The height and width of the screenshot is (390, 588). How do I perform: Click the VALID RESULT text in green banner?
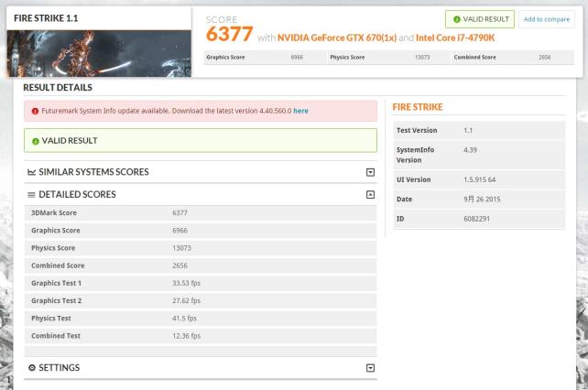pos(70,141)
